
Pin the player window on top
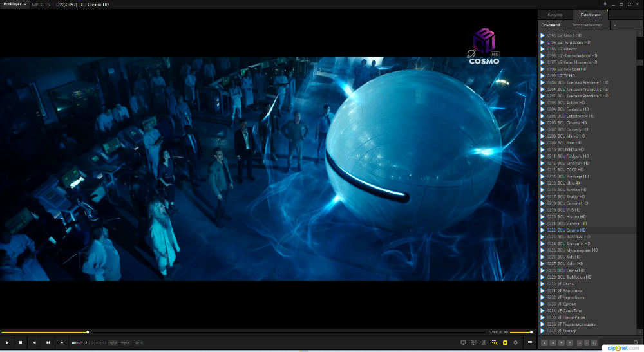(x=605, y=4)
